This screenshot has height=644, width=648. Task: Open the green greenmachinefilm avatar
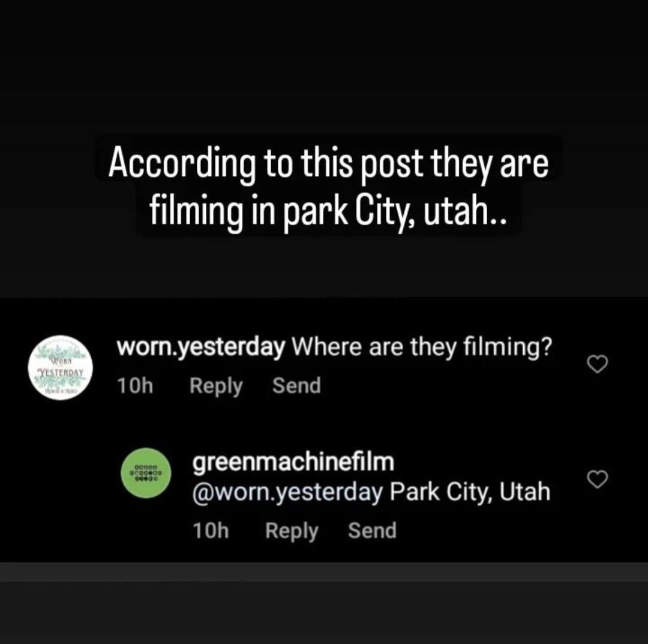(x=146, y=473)
